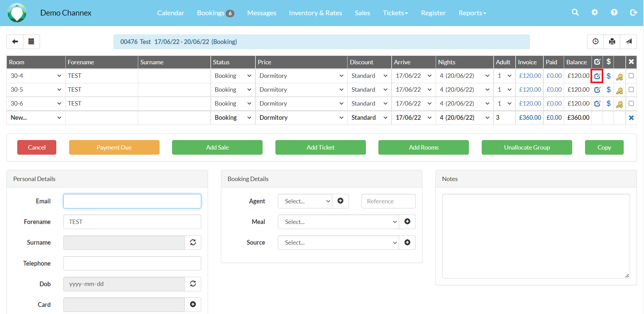Viewport: 644px width, 314px height.
Task: Tick checkbox for room 30-6
Action: pyautogui.click(x=631, y=104)
